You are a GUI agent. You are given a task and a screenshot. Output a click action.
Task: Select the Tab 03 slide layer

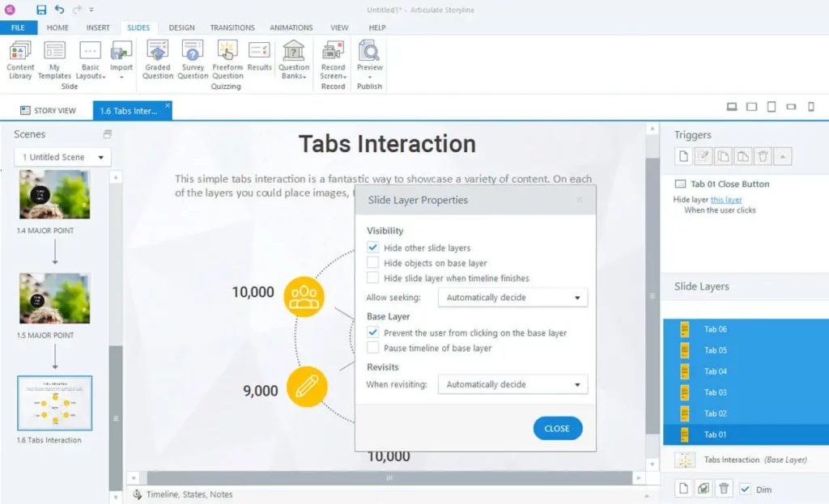pos(715,392)
